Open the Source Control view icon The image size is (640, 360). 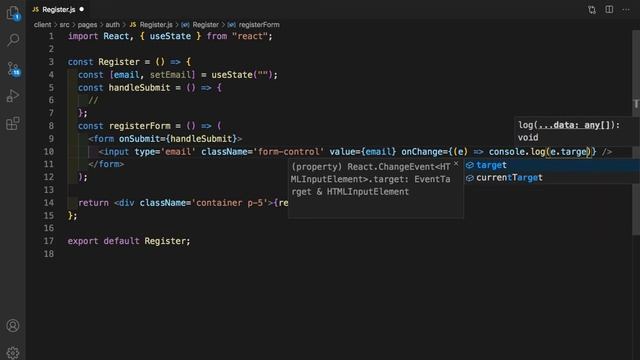(13, 69)
